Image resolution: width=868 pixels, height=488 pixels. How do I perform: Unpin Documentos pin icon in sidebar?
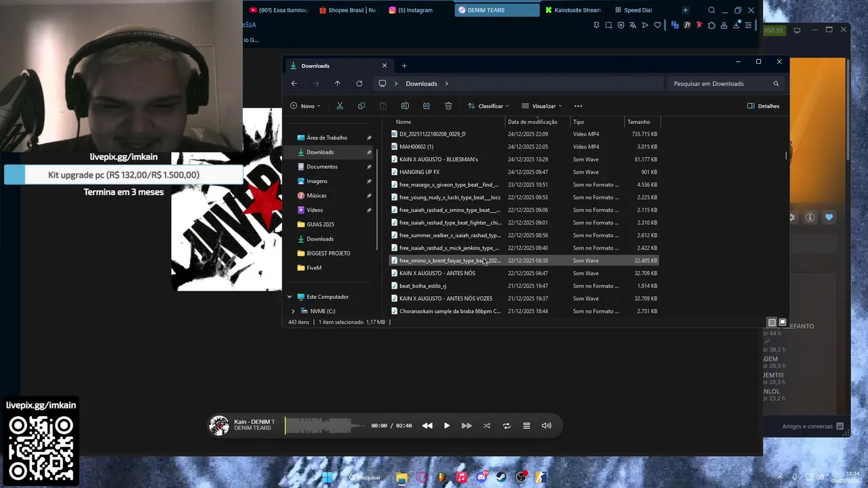click(369, 167)
